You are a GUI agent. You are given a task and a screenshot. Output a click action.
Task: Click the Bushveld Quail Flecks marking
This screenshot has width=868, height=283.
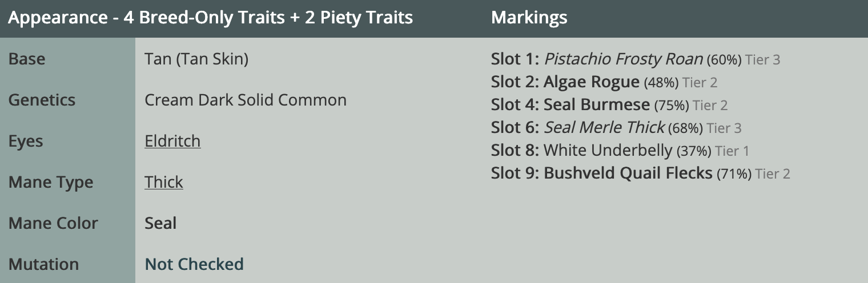pyautogui.click(x=628, y=173)
